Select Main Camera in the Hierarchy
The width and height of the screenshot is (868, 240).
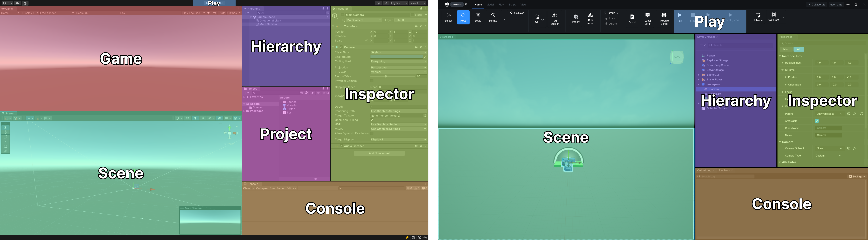point(268,24)
